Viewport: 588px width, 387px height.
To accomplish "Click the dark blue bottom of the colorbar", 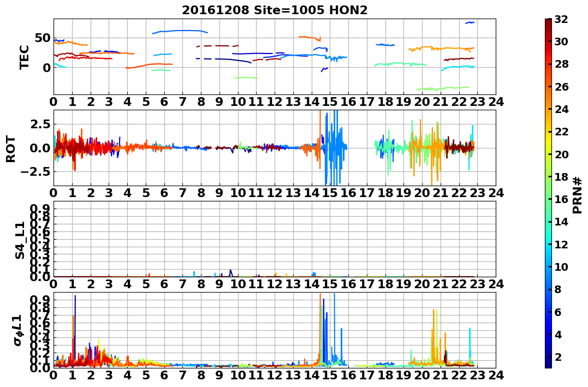I will click(x=548, y=363).
